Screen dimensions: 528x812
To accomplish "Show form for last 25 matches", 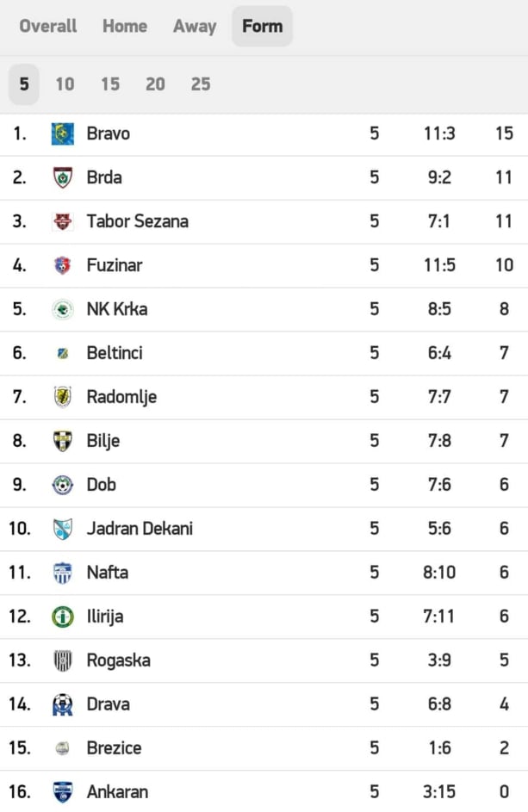I will [201, 84].
